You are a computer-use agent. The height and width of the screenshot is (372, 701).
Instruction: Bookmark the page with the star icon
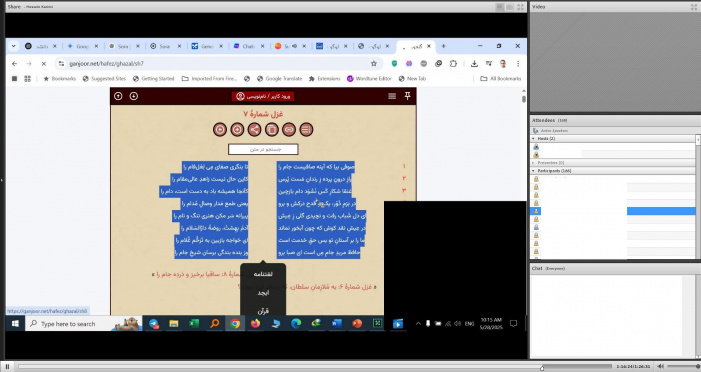tap(374, 63)
